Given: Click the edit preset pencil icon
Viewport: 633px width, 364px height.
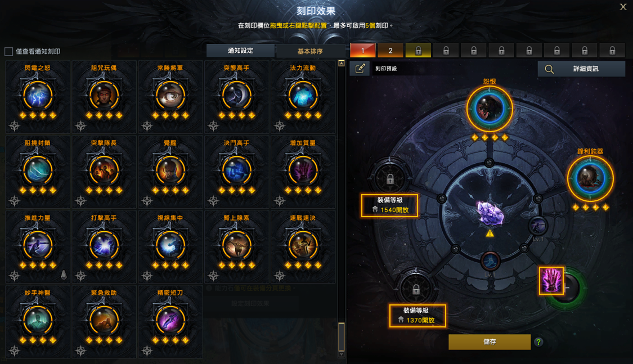Looking at the screenshot, I should click(x=360, y=69).
